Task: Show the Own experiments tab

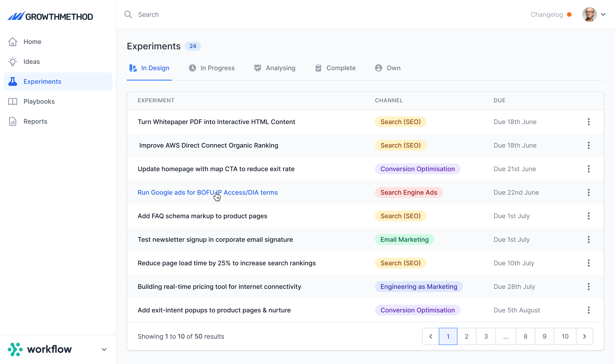Action: pos(388,68)
